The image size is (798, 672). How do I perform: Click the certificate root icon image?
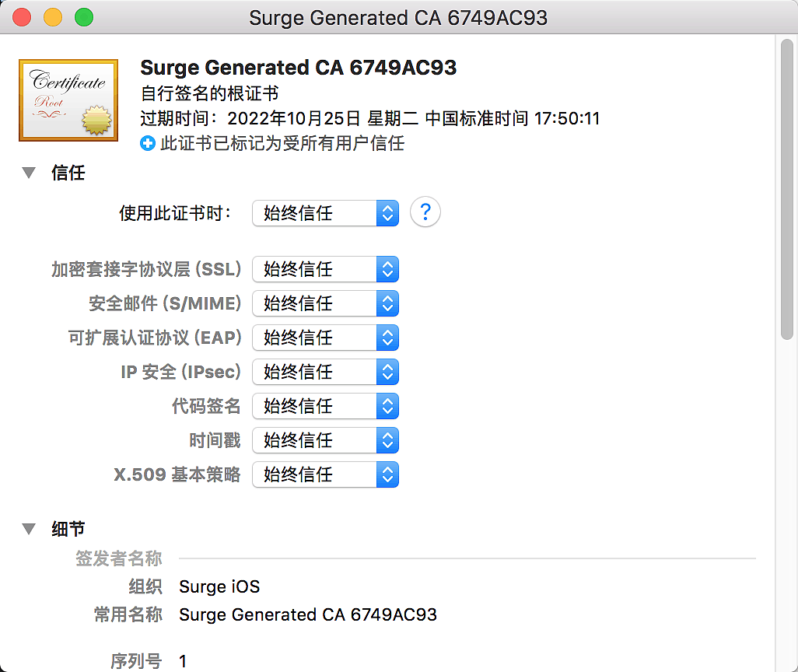[x=68, y=100]
